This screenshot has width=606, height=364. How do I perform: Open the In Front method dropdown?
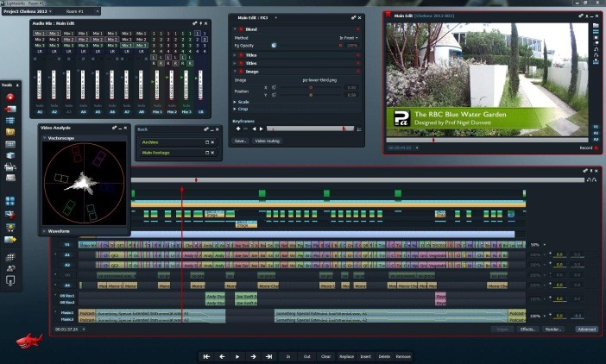point(348,38)
